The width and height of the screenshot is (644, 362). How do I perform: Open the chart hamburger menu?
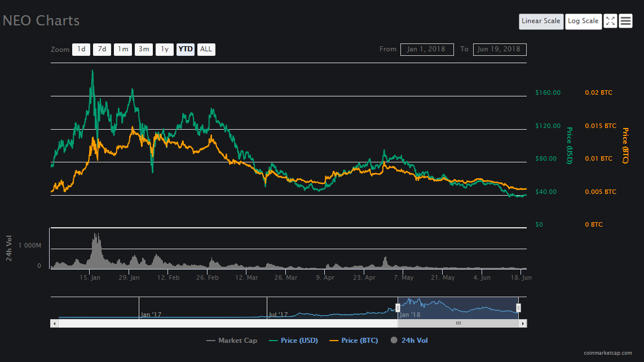click(x=625, y=21)
